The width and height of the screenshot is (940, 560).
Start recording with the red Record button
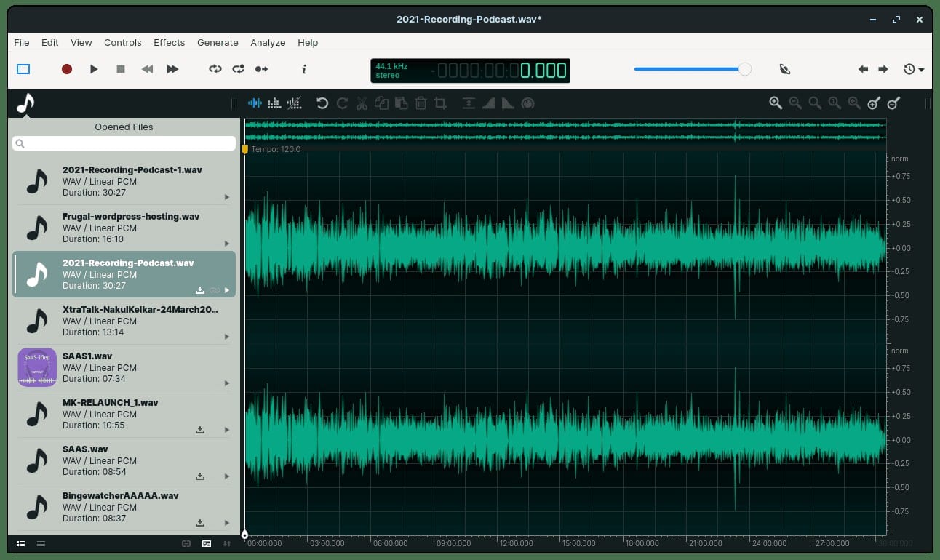pos(67,69)
